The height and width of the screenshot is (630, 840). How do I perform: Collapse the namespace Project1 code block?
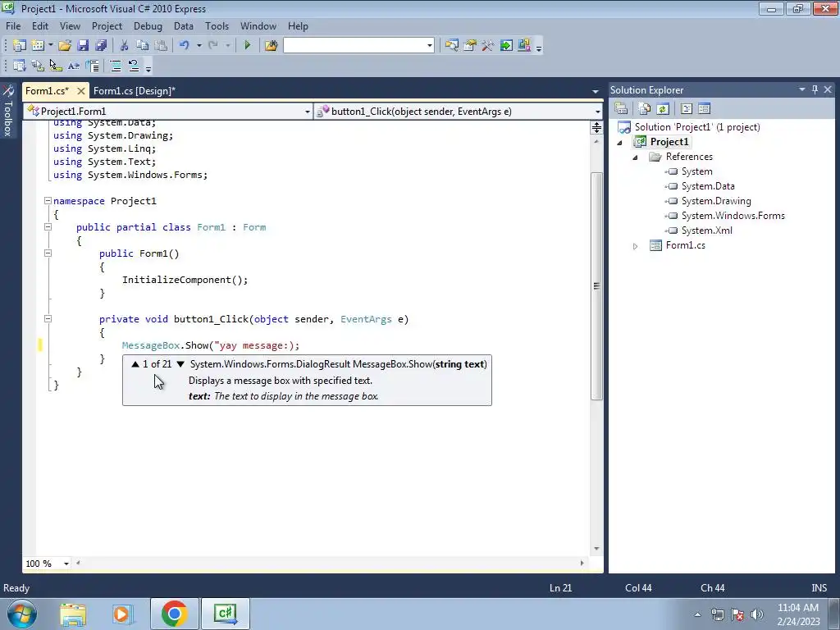48,201
